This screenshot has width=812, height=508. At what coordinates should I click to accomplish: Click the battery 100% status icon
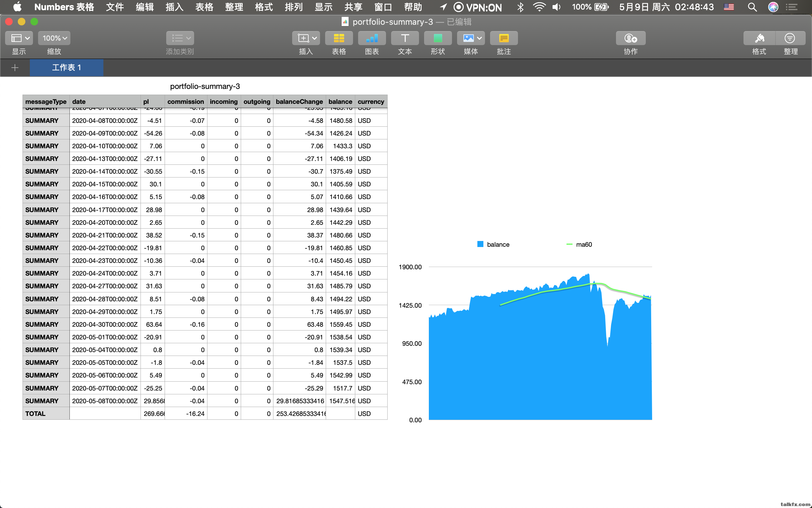click(590, 7)
